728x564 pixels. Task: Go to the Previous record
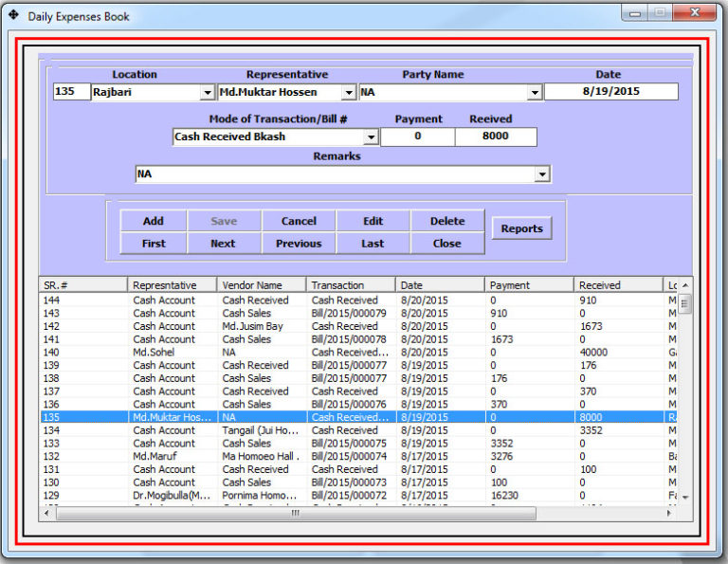[x=299, y=244]
